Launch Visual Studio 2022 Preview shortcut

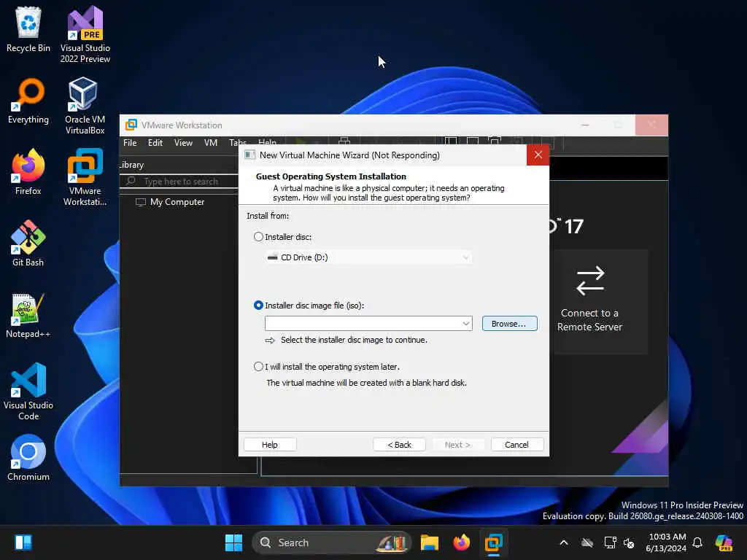tap(85, 34)
